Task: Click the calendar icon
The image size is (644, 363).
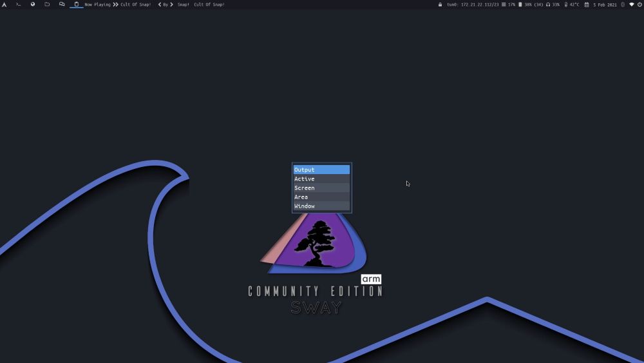Action: [x=587, y=5]
